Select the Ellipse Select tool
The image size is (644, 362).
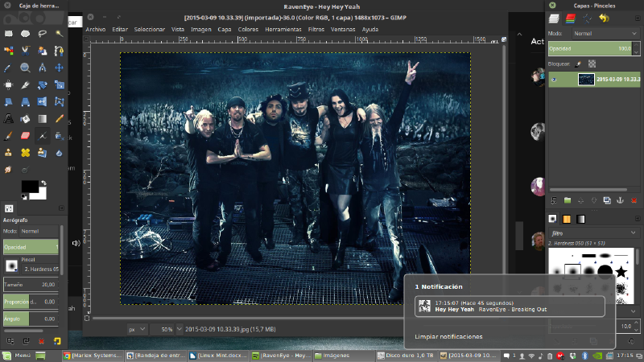pyautogui.click(x=26, y=34)
